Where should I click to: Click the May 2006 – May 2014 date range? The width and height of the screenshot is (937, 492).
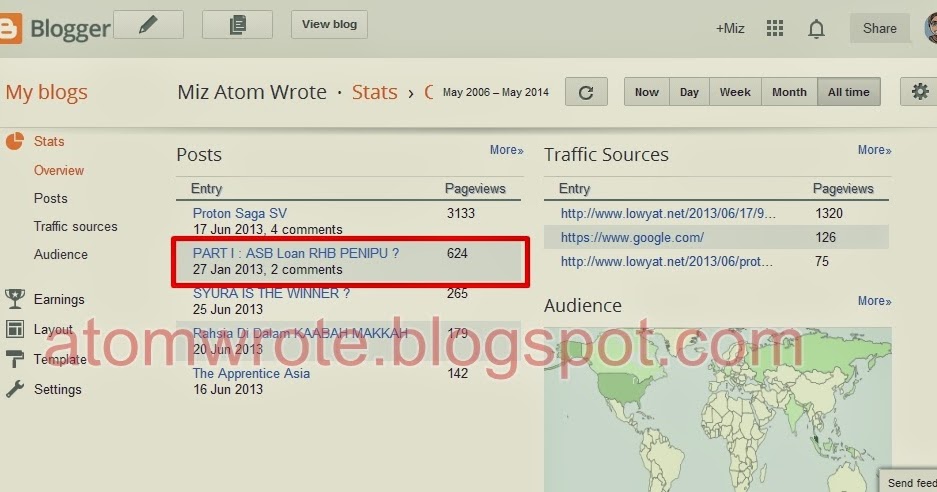[x=495, y=92]
